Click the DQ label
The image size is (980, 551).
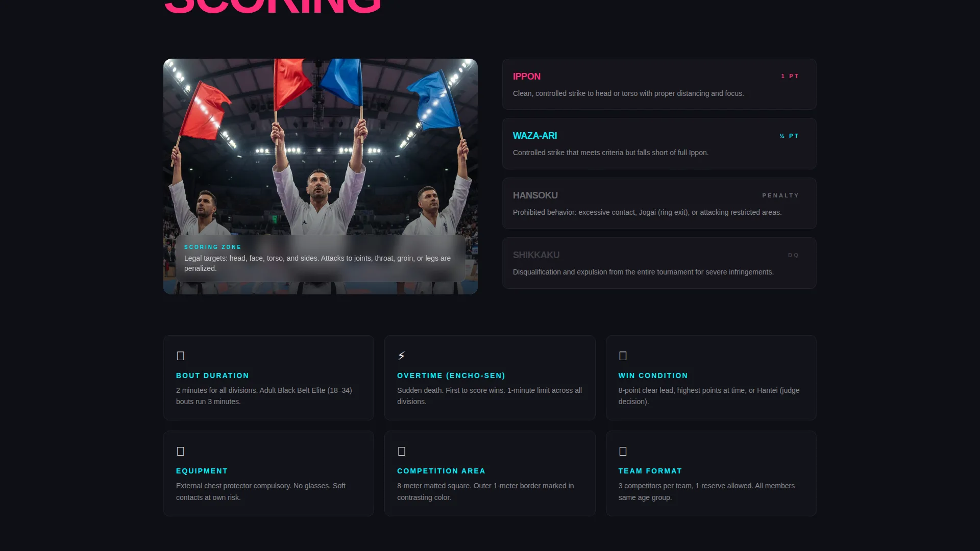pos(793,255)
